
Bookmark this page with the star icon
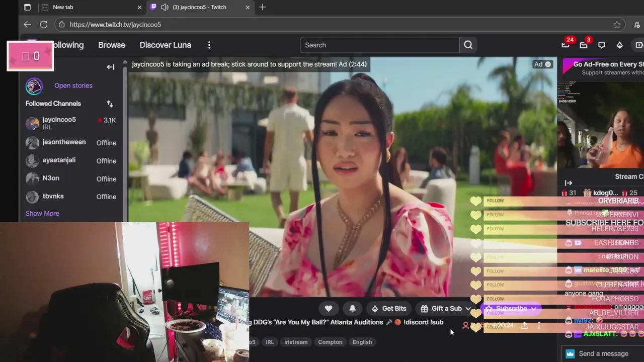617,25
